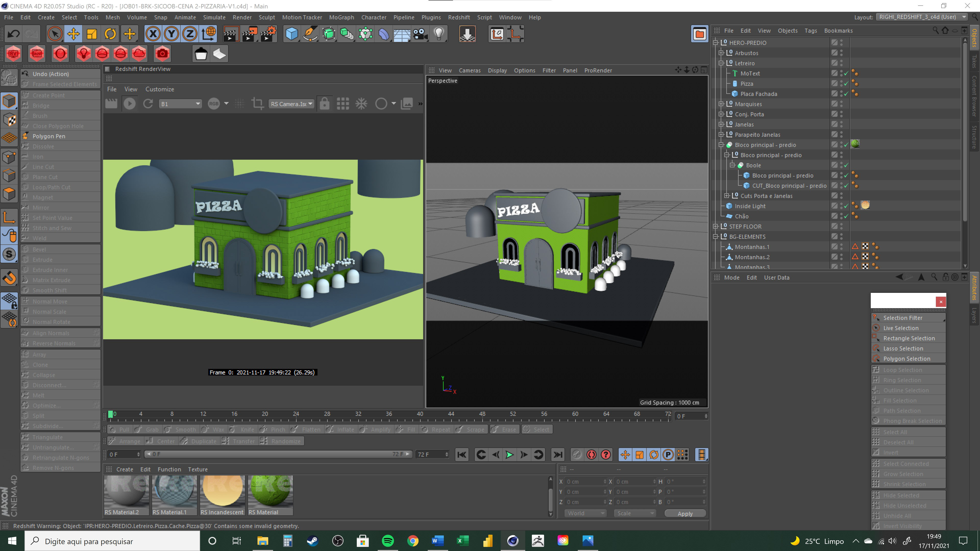Toggle the X axis lock icon
This screenshot has height=551, width=980.
coord(153,34)
